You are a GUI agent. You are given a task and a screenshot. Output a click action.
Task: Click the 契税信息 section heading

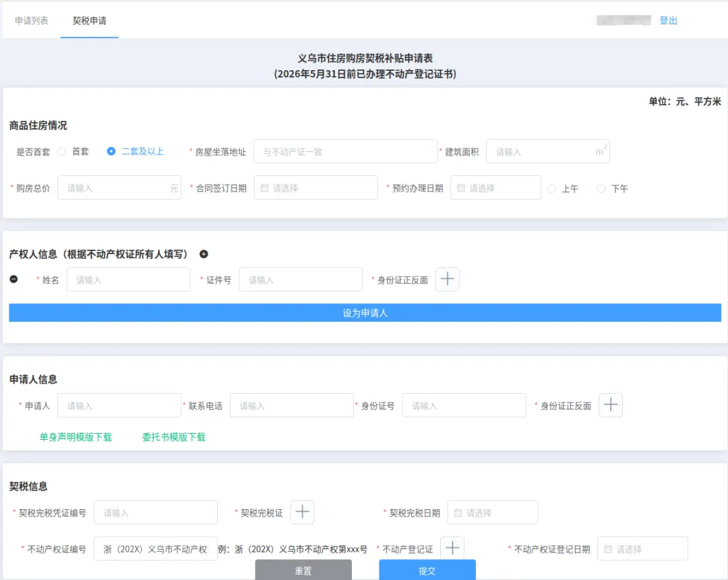(x=28, y=486)
